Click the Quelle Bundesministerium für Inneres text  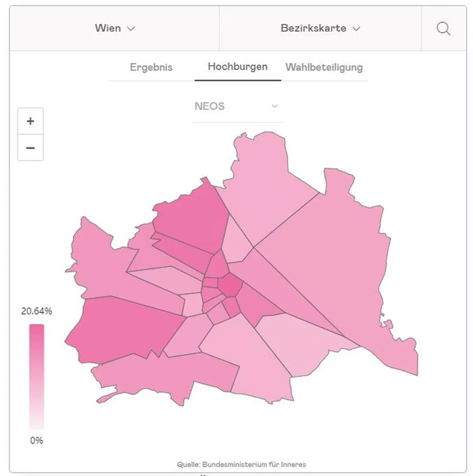pyautogui.click(x=242, y=465)
